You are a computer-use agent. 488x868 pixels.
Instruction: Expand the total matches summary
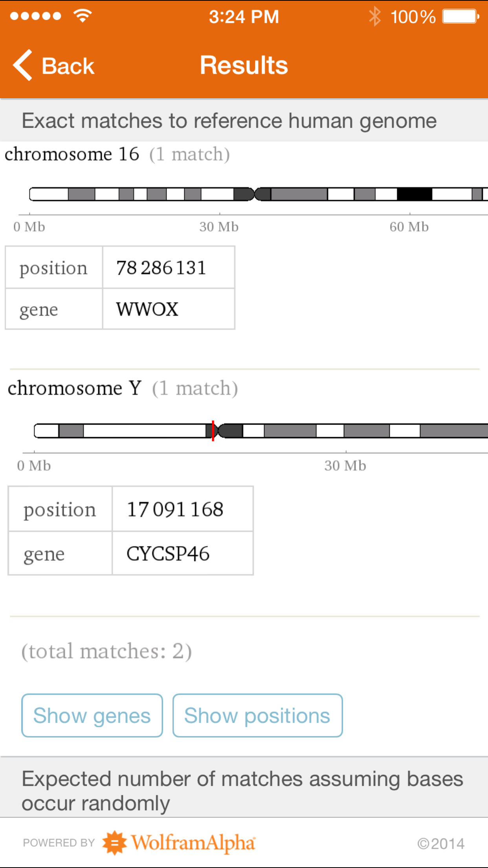107,651
